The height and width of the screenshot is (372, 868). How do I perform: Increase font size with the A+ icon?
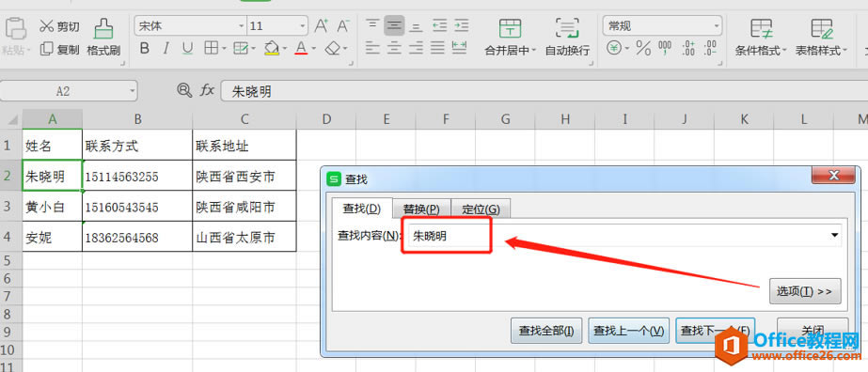(x=321, y=26)
